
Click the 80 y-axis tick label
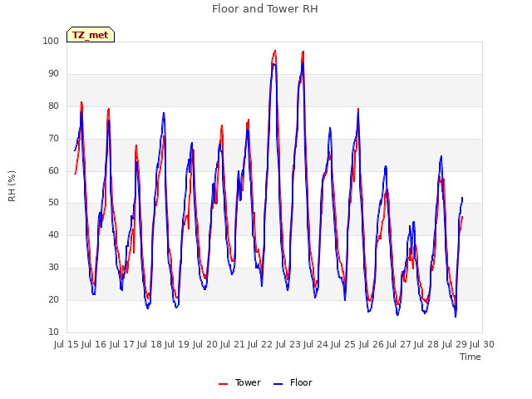pyautogui.click(x=53, y=106)
